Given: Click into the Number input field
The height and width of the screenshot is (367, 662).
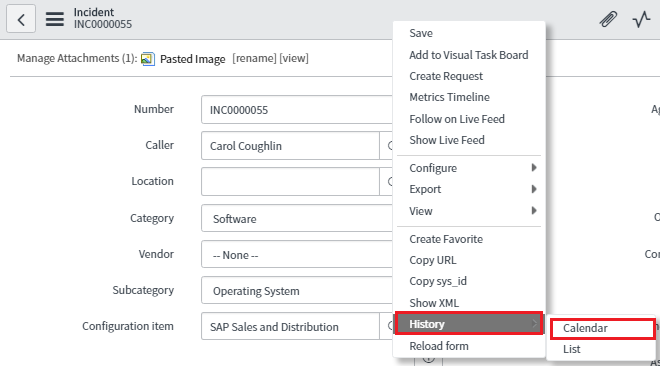Looking at the screenshot, I should [x=297, y=110].
